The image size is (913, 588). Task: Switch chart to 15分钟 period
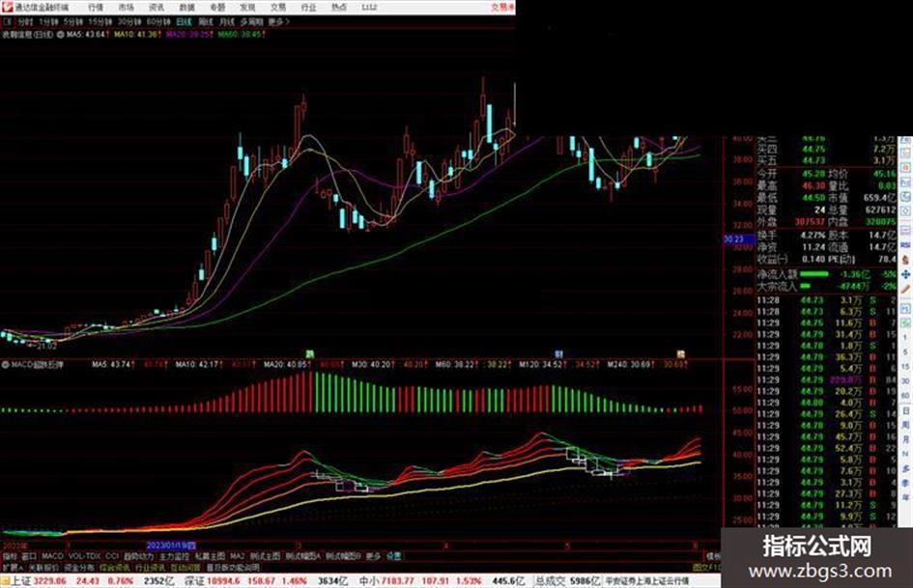coord(100,22)
